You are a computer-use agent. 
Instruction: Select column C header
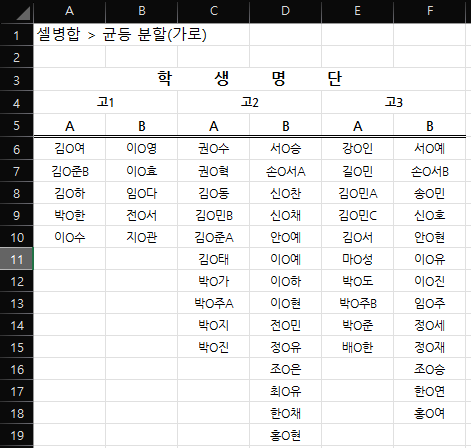[x=214, y=11]
